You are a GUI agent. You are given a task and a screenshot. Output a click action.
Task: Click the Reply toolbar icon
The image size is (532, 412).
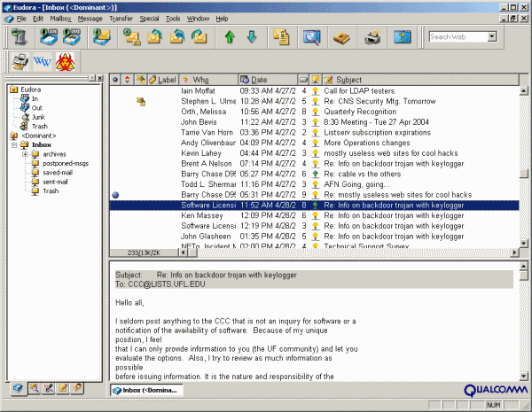(154, 36)
